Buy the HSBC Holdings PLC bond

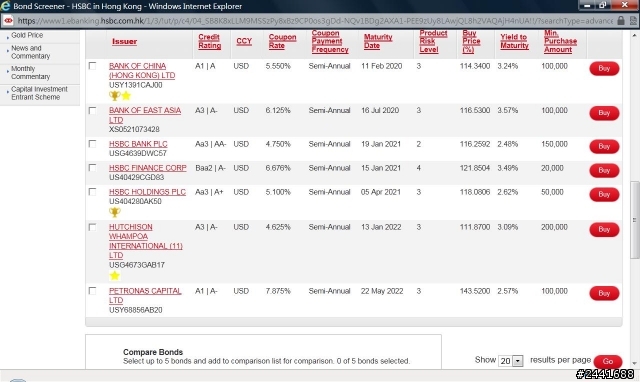point(604,195)
